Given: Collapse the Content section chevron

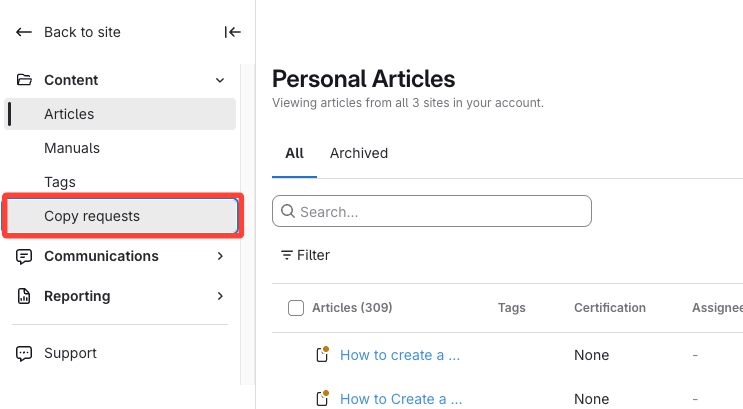Looking at the screenshot, I should pos(221,80).
